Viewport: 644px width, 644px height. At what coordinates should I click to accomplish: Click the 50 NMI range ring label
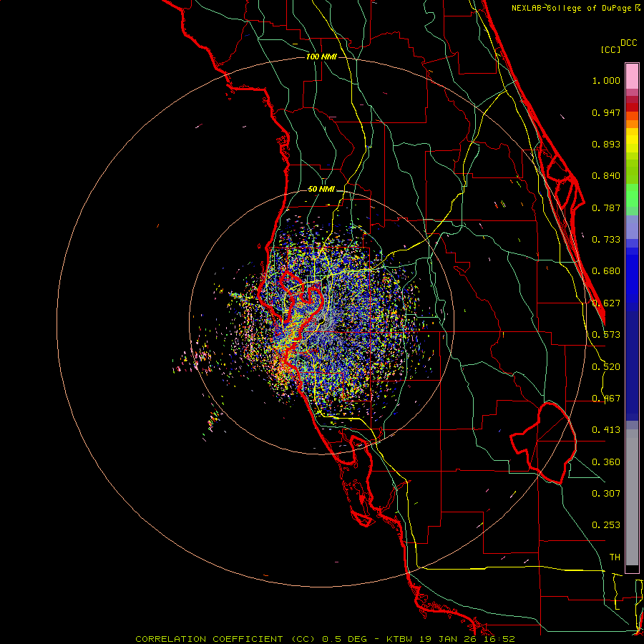click(x=321, y=190)
